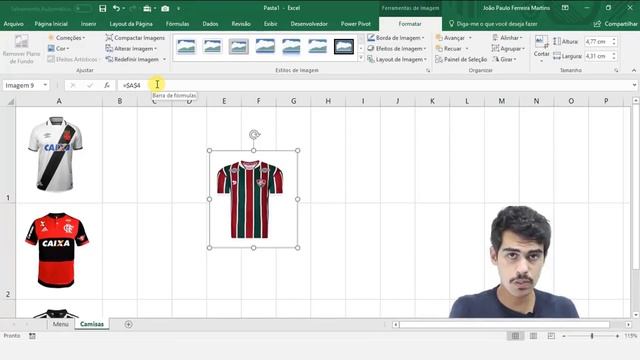Image resolution: width=640 pixels, height=360 pixels.
Task: Click the select-all corner of the grid
Action: pyautogui.click(x=10, y=101)
